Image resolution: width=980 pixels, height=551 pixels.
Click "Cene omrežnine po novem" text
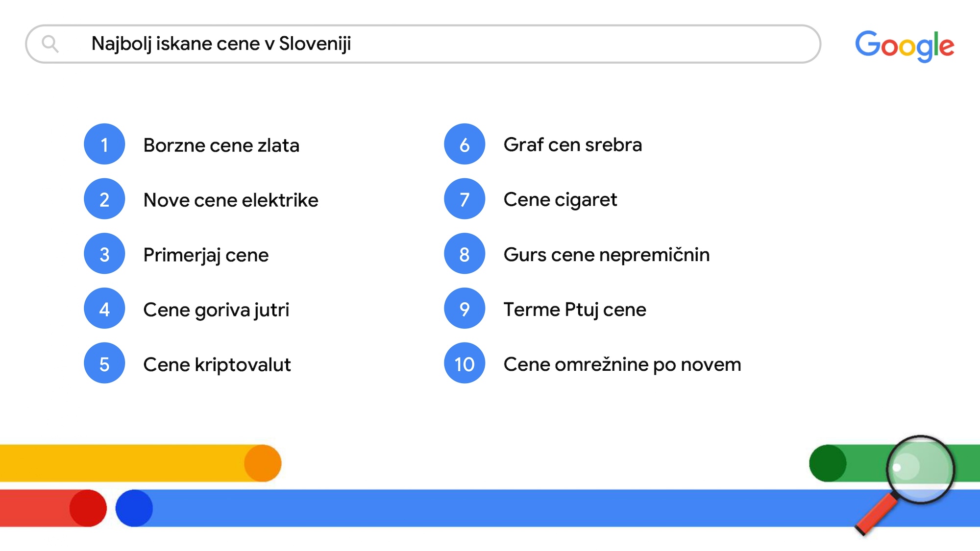[622, 364]
